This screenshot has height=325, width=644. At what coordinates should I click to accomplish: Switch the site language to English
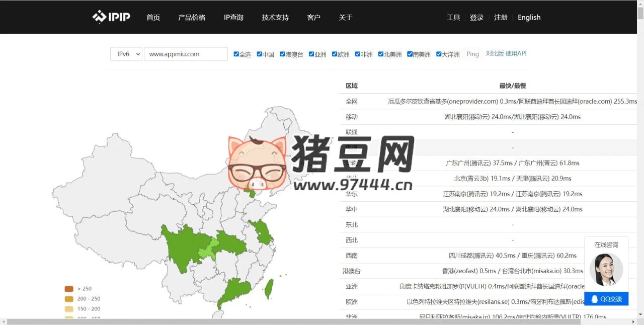(529, 17)
